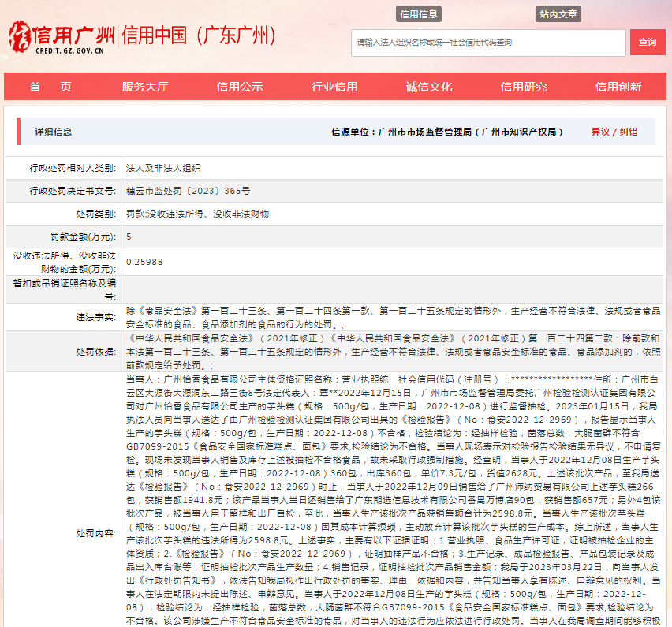Open the 行业信用 navigation item
Image resolution: width=672 pixels, height=627 pixels.
(334, 87)
